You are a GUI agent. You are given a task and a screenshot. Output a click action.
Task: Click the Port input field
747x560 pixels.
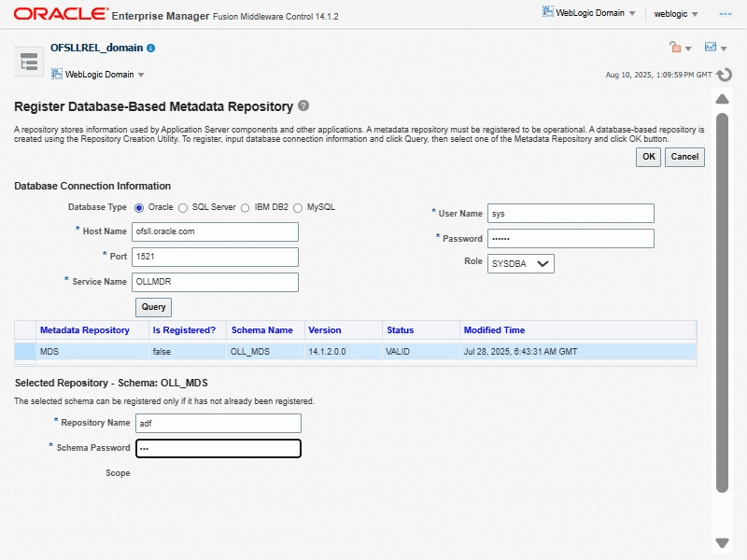coord(215,258)
